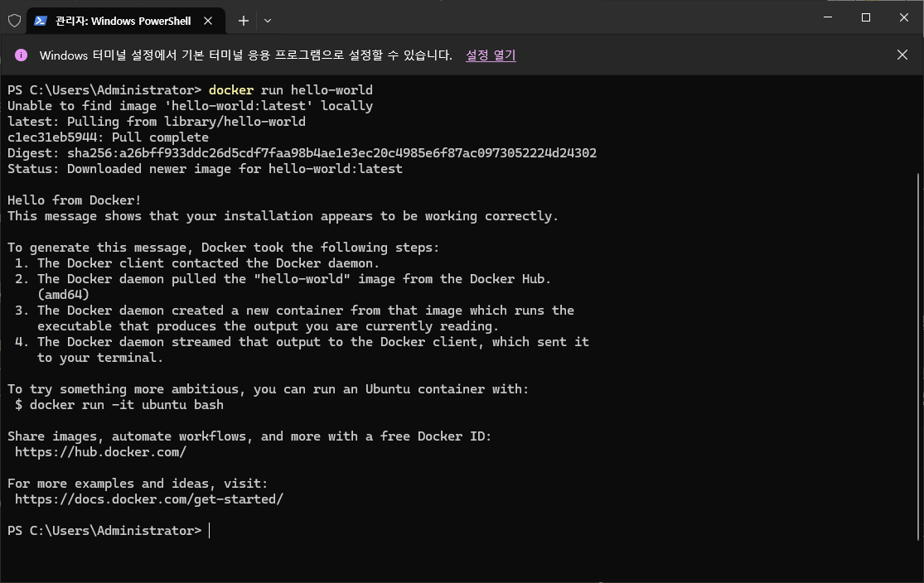Screen dimensions: 924x583
Task: Click the terminal vertical scrollbar
Action: tap(919, 356)
